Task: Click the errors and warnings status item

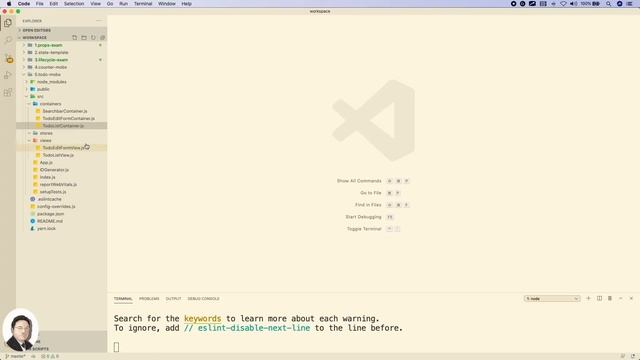Action: click(x=50, y=356)
